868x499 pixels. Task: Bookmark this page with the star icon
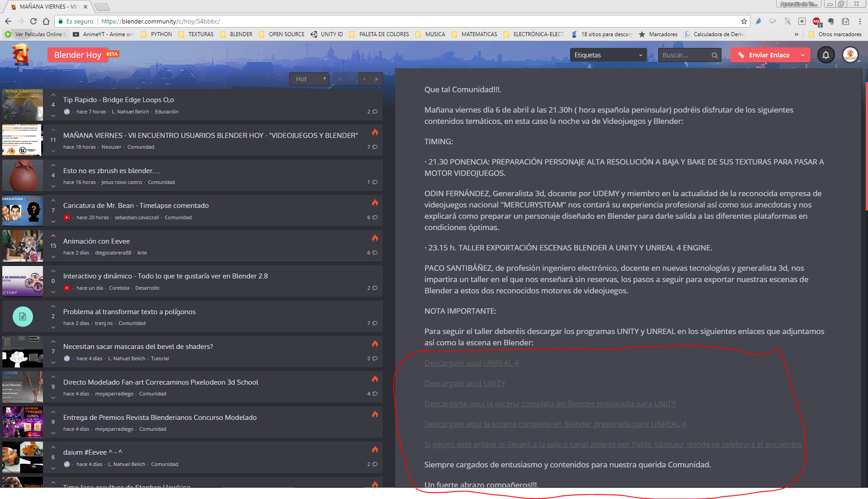[744, 21]
